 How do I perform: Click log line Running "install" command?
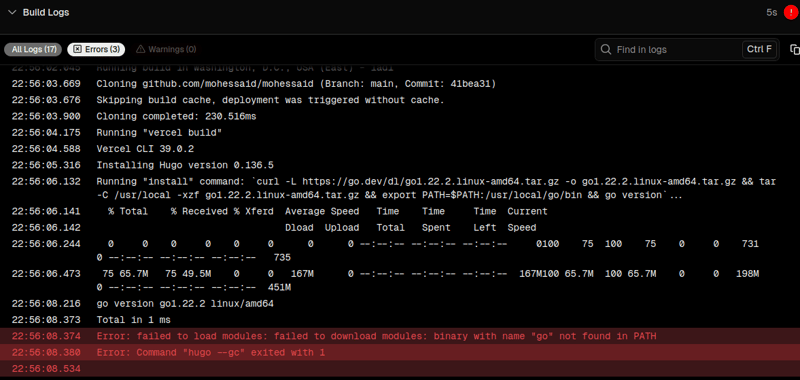[436, 188]
